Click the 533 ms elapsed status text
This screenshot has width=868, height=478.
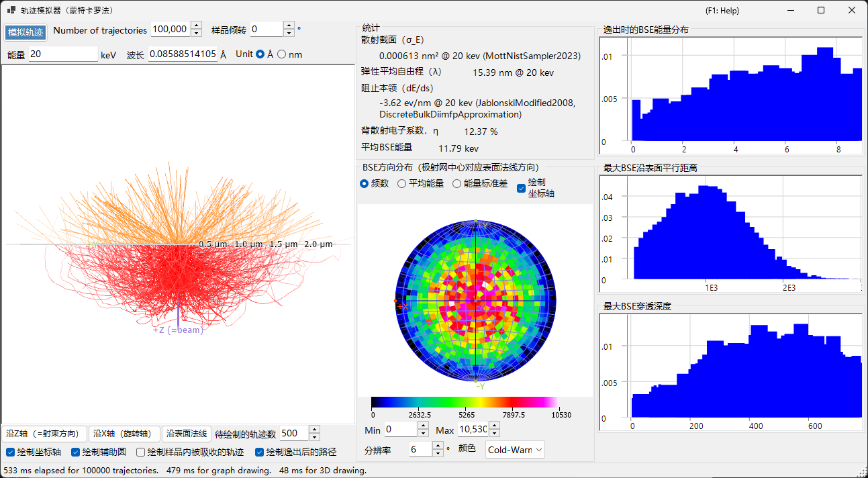pyautogui.click(x=81, y=470)
